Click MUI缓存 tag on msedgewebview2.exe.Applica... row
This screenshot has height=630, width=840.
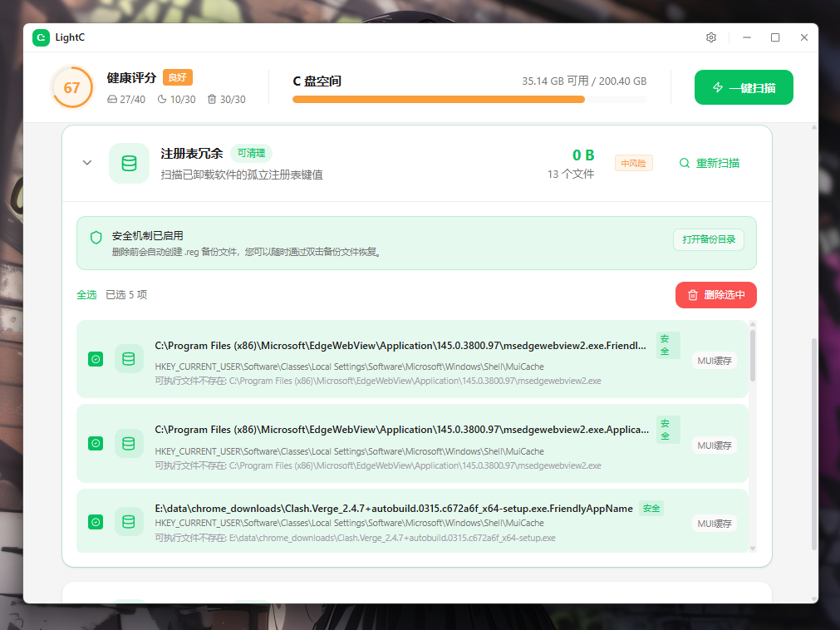[714, 445]
